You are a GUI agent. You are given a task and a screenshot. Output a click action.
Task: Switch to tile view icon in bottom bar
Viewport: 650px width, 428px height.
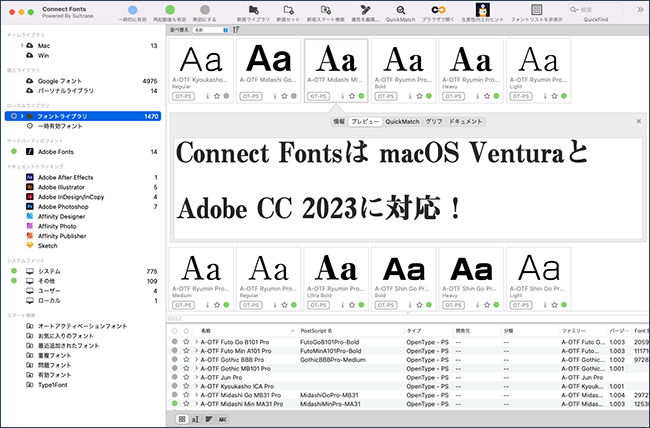click(182, 419)
